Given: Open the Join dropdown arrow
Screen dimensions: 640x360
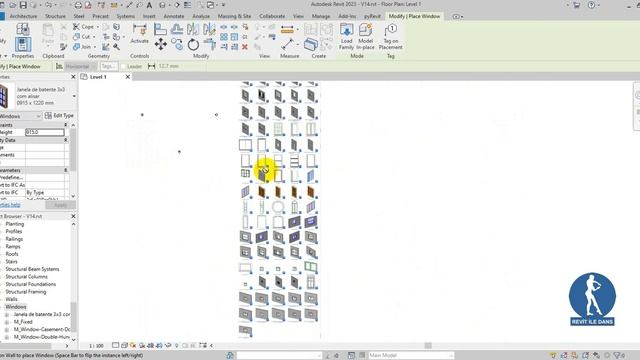Looking at the screenshot, I should point(95,47).
